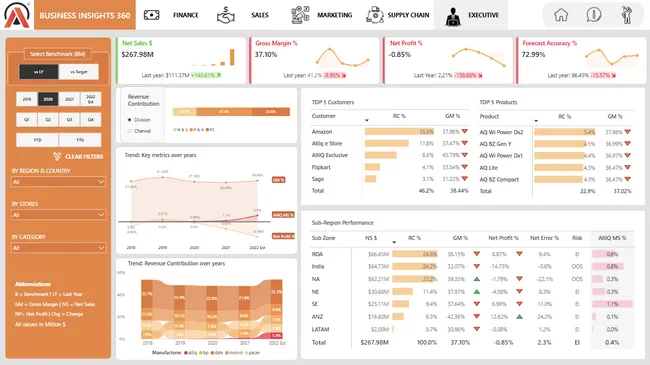Click the Net Error % column header
This screenshot has width=650, height=365.
[x=544, y=238]
